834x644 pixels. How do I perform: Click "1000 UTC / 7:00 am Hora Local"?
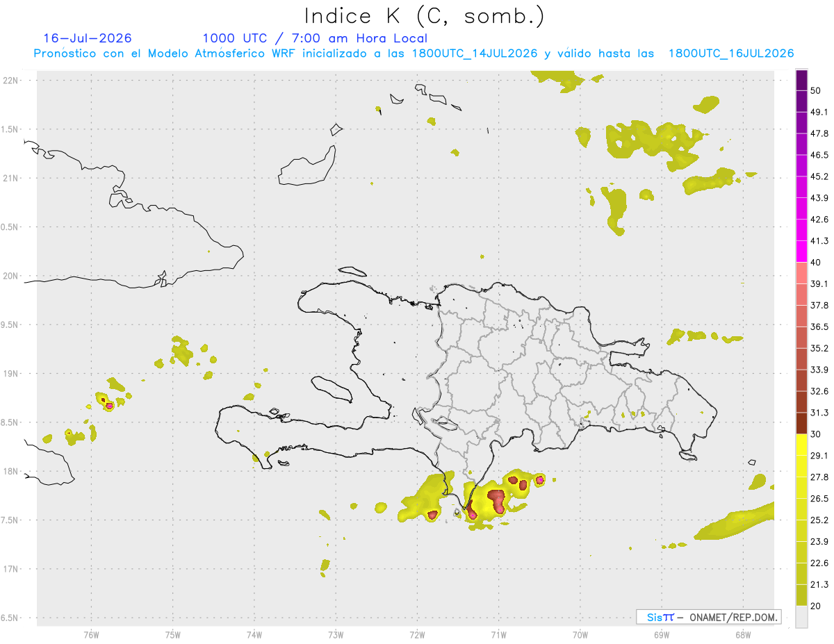tap(315, 38)
